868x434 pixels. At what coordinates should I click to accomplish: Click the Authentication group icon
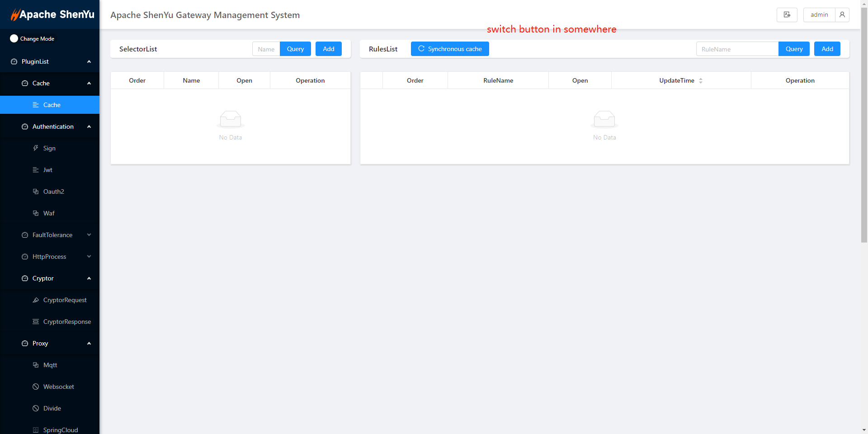click(25, 126)
